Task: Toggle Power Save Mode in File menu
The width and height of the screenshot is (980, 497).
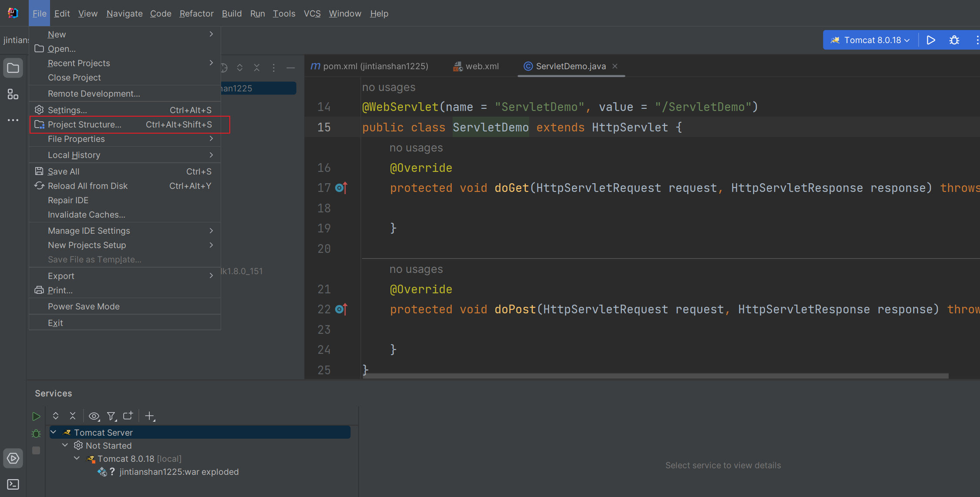Action: tap(84, 306)
